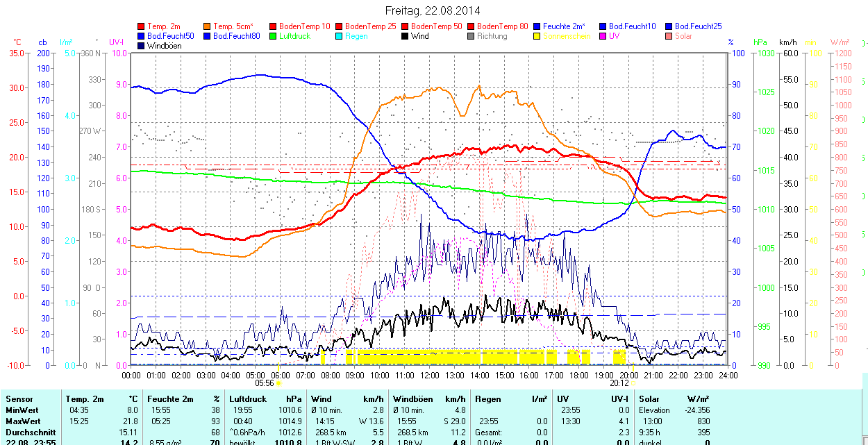Click the Windböen table column header

pyautogui.click(x=412, y=399)
